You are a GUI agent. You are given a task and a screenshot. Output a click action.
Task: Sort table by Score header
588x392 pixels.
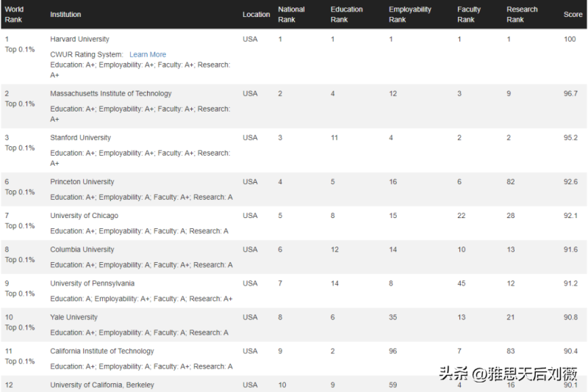pyautogui.click(x=573, y=15)
